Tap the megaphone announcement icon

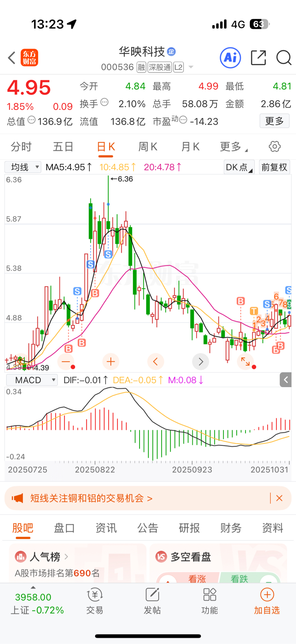[x=18, y=498]
